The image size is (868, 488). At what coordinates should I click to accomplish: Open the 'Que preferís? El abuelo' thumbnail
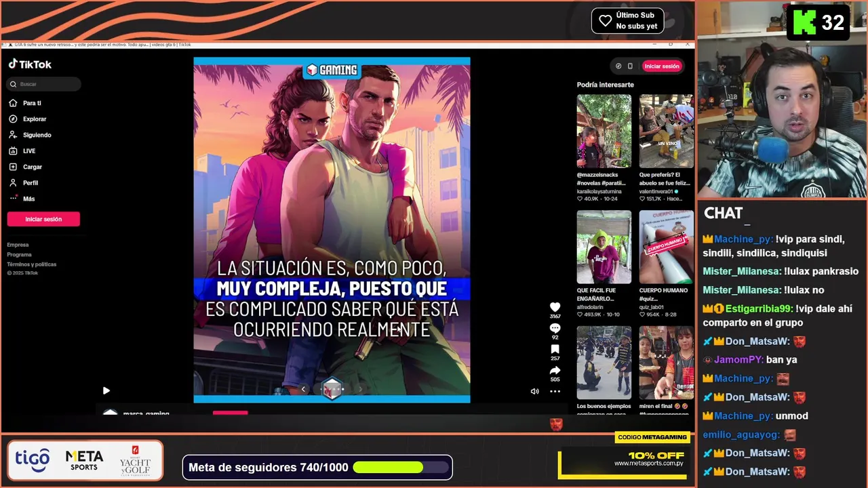point(666,131)
